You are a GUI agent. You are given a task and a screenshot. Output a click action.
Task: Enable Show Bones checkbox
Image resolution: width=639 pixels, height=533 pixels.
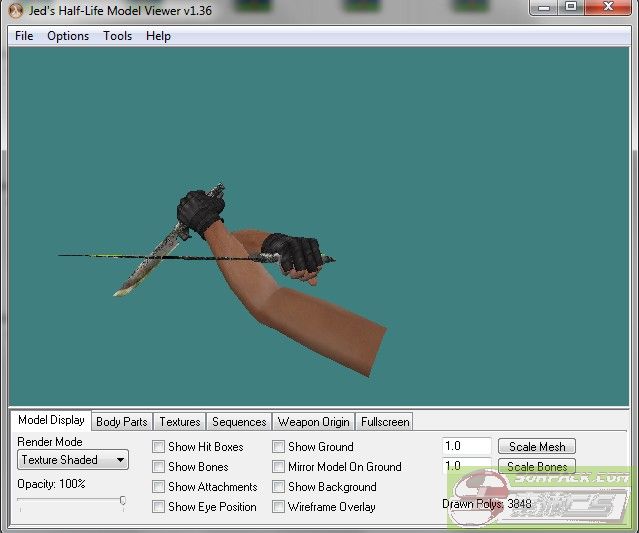click(x=159, y=467)
